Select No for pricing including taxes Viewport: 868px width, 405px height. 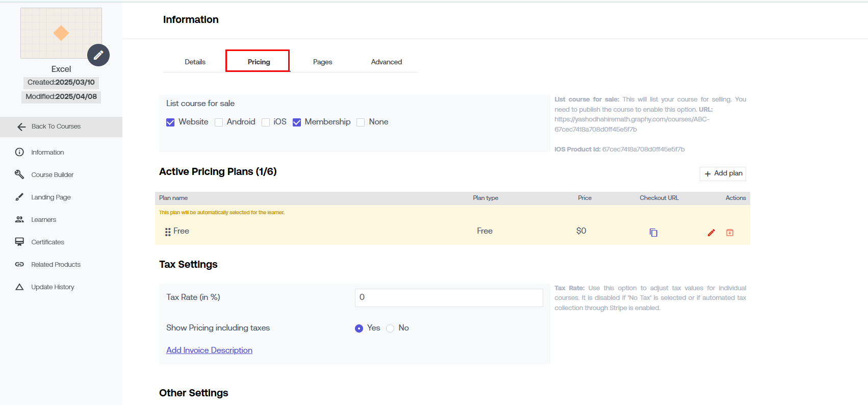[390, 328]
